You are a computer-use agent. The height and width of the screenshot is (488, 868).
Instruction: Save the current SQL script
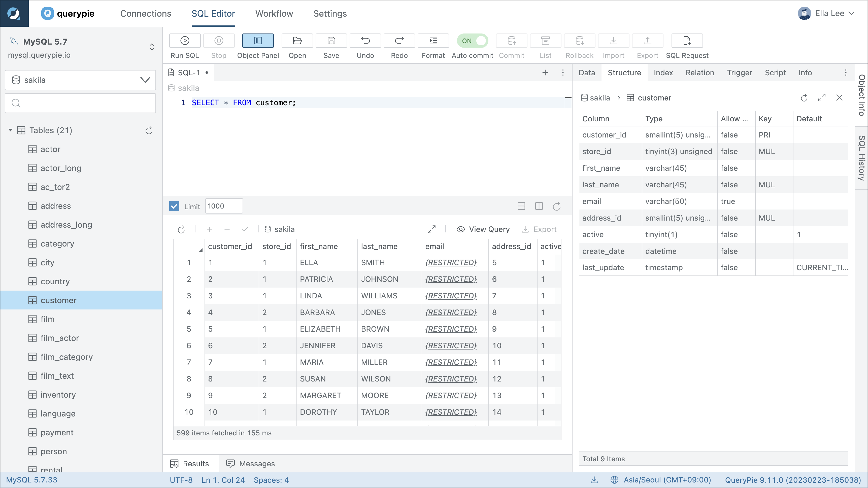pyautogui.click(x=331, y=41)
